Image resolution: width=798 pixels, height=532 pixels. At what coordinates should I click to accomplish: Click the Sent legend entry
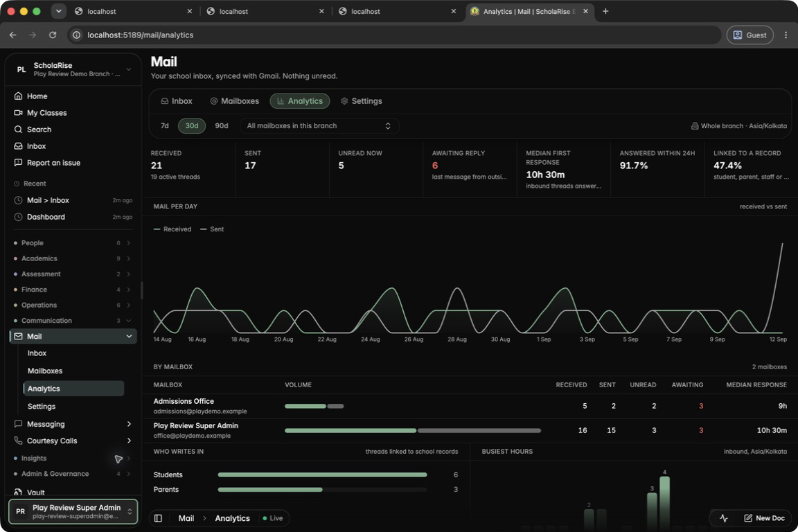tap(212, 229)
